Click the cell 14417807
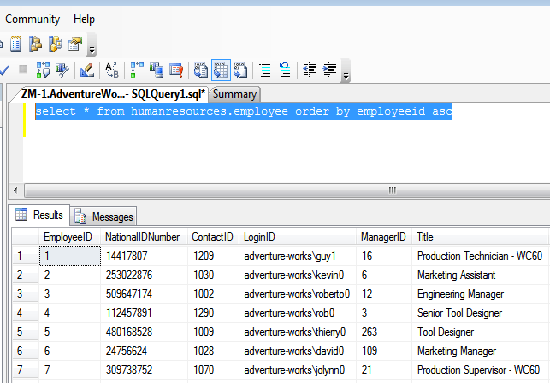The width and height of the screenshot is (550, 383). click(144, 256)
